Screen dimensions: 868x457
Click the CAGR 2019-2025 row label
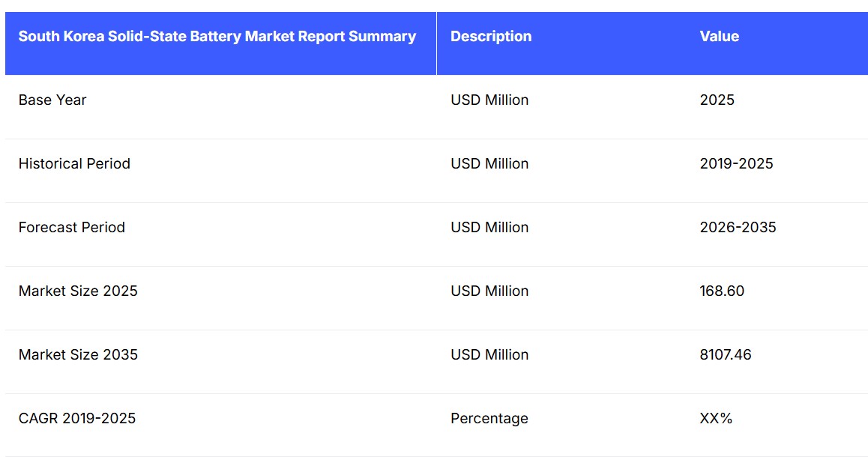(77, 419)
